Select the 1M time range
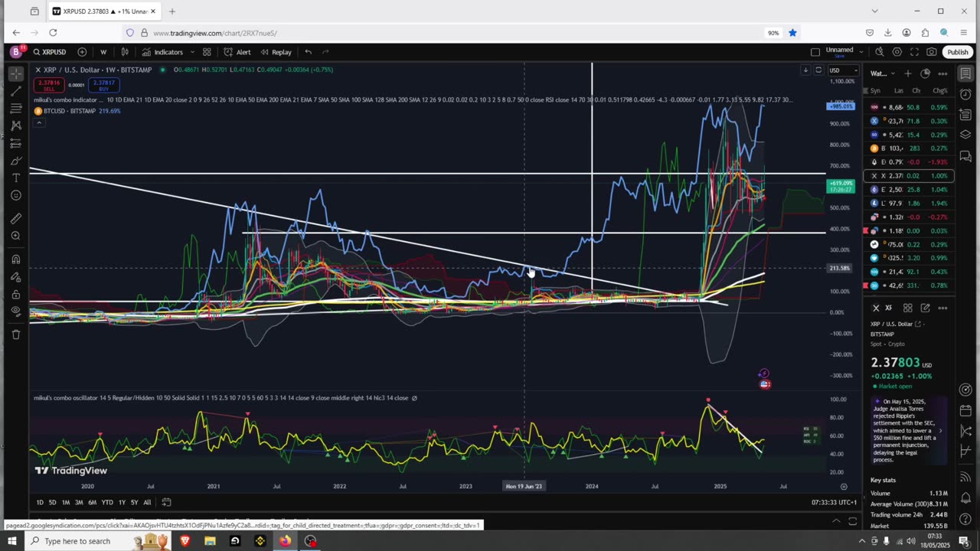The width and height of the screenshot is (980, 551). pos(66,502)
